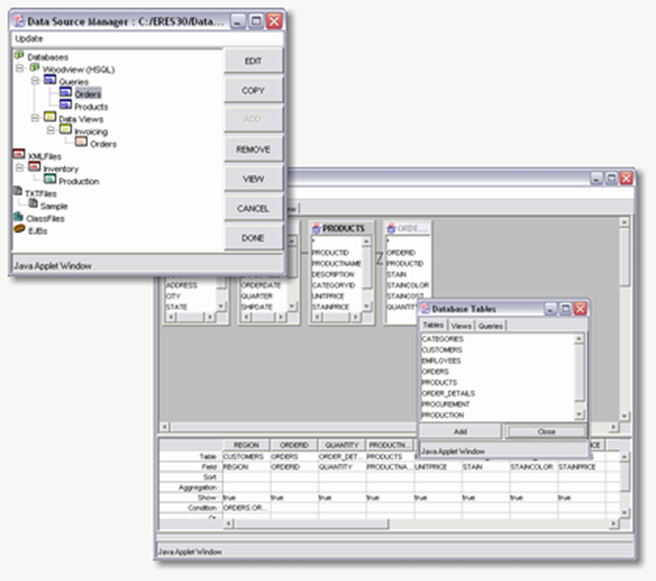Click the TXTFiles icon in tree

click(18, 192)
